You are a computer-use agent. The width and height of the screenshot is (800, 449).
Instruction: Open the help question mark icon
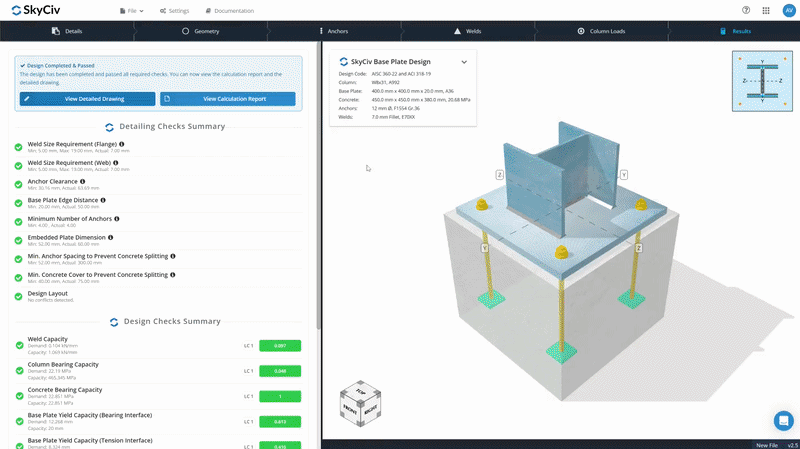point(746,10)
